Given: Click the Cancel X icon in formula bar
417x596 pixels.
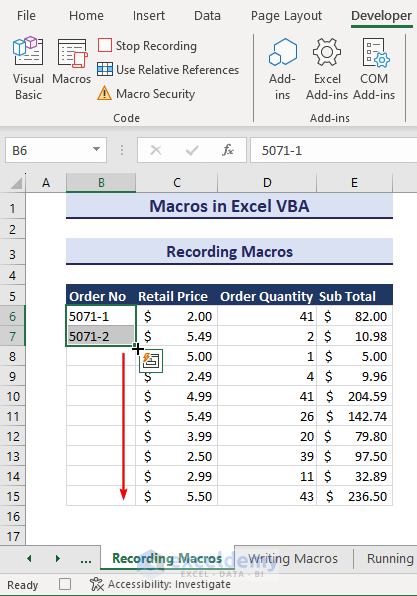Looking at the screenshot, I should 156,151.
